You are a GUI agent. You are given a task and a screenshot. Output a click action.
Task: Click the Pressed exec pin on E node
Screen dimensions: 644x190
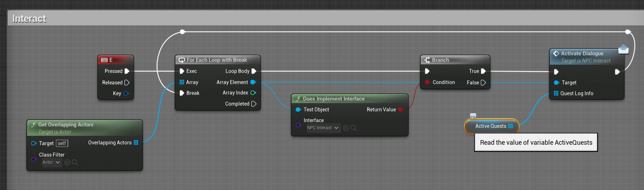point(127,71)
